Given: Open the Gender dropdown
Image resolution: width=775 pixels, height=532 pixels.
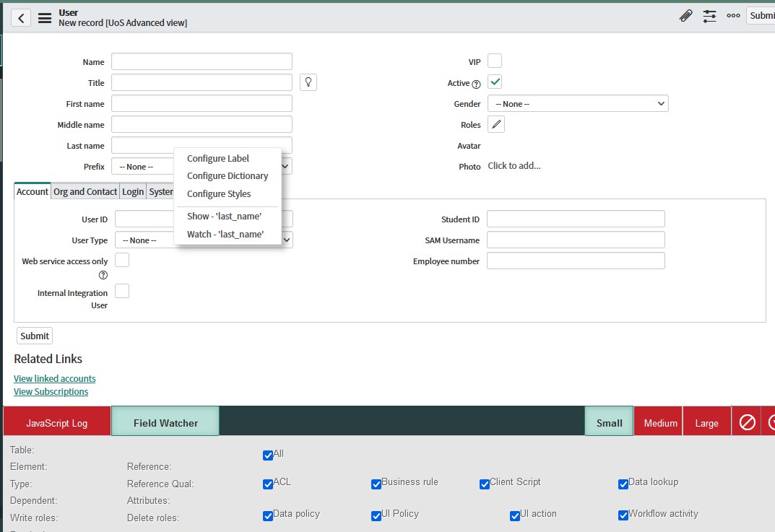Looking at the screenshot, I should pyautogui.click(x=577, y=103).
